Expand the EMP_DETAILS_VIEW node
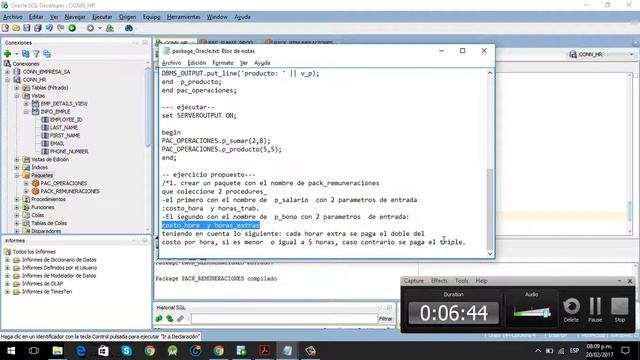Viewport: 640px width, 360px height. point(26,104)
